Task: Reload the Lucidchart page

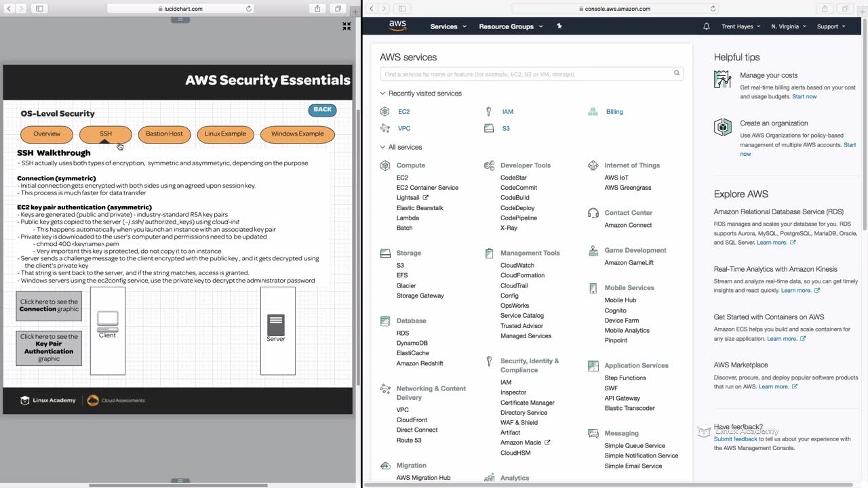Action: pyautogui.click(x=249, y=9)
